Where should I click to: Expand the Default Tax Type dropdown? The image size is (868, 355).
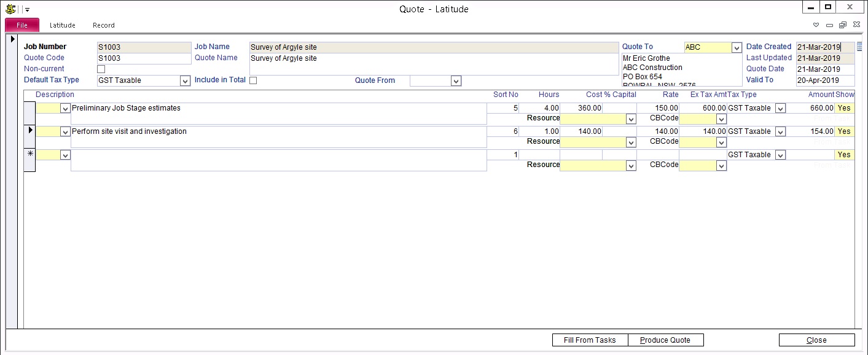click(185, 81)
